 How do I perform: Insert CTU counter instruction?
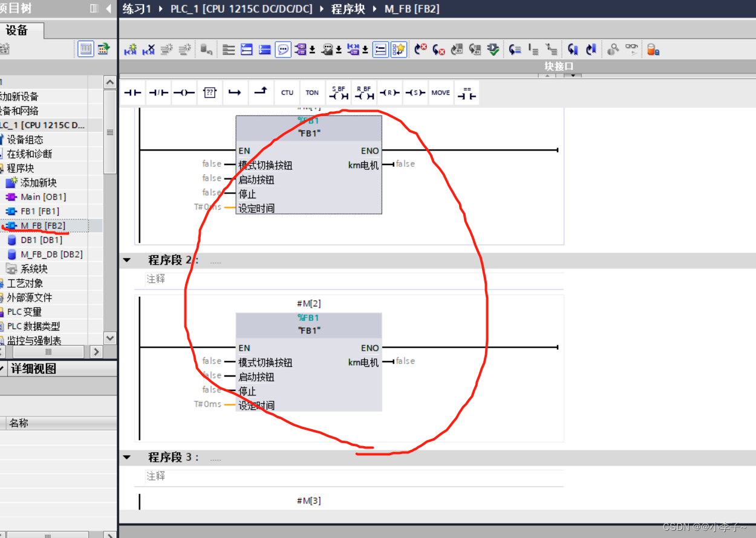coord(287,92)
